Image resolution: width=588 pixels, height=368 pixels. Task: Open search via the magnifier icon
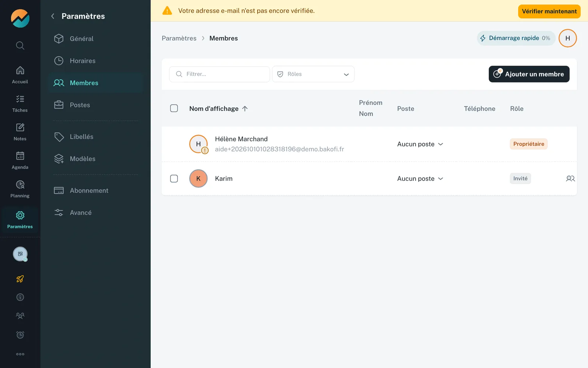click(x=20, y=46)
